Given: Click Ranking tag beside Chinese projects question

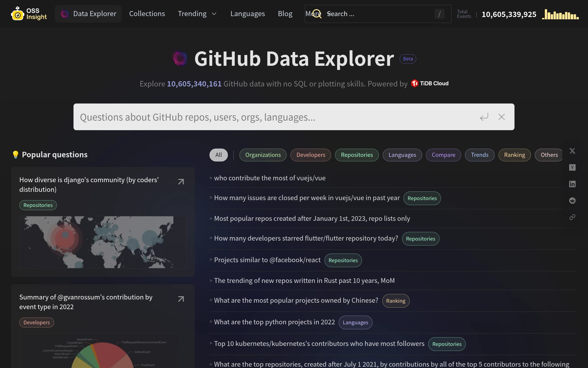Looking at the screenshot, I should click(x=396, y=301).
